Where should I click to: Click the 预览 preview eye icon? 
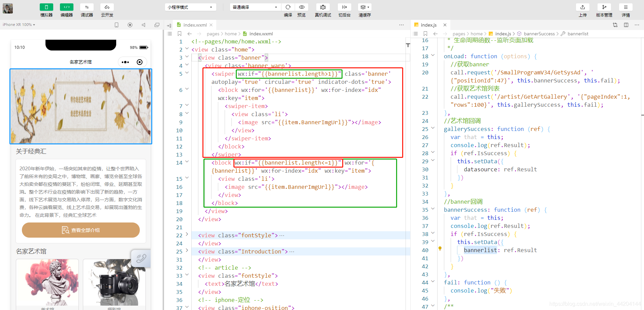tap(302, 7)
